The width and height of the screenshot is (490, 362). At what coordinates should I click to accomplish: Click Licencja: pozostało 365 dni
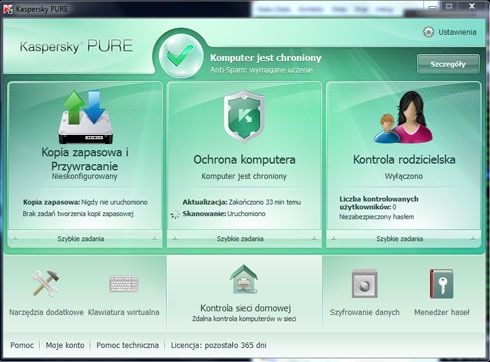pyautogui.click(x=219, y=345)
